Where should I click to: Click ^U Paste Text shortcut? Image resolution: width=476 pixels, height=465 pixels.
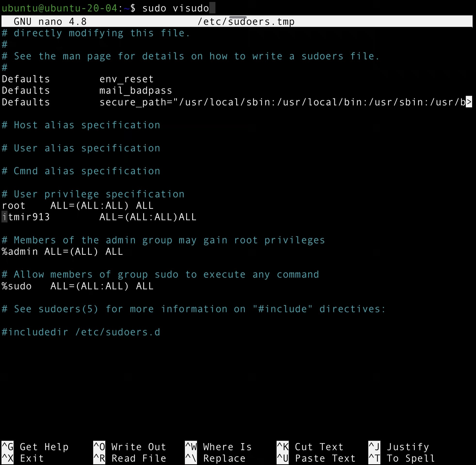click(316, 458)
